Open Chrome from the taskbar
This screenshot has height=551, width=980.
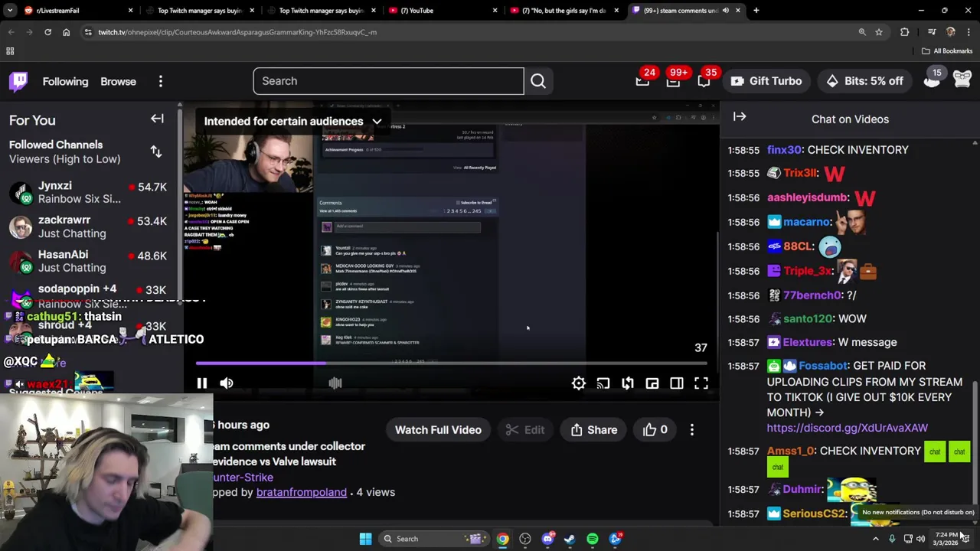(502, 539)
